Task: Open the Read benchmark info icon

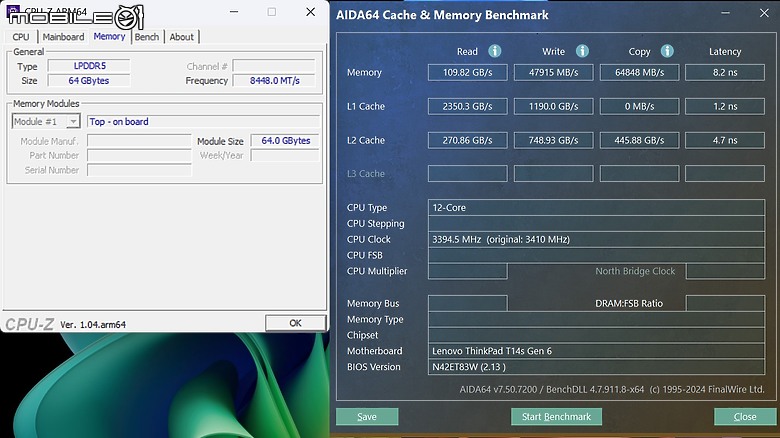Action: (494, 51)
